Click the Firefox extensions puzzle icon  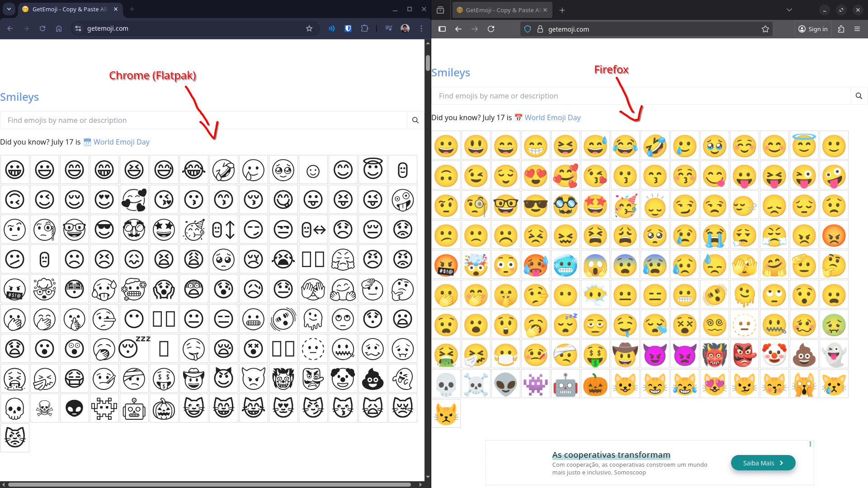(x=841, y=29)
